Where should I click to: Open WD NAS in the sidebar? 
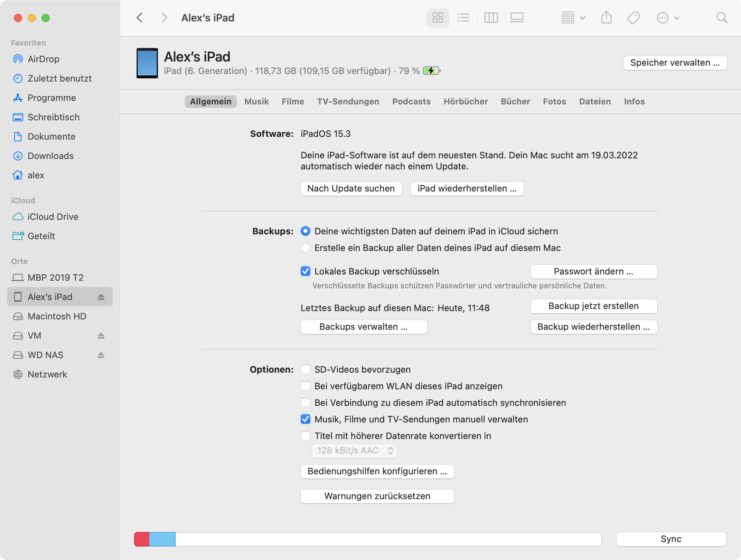click(x=60, y=355)
